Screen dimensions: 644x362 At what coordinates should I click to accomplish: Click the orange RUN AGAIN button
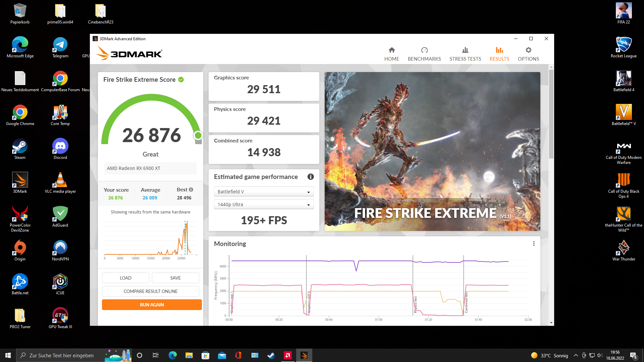click(152, 305)
